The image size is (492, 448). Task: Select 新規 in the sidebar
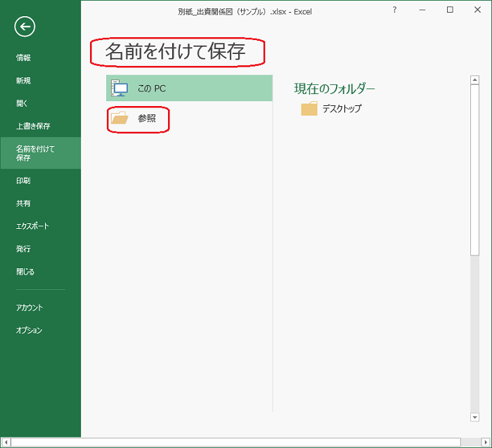tap(23, 81)
